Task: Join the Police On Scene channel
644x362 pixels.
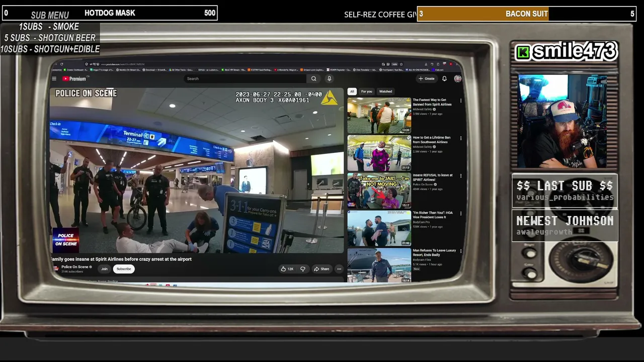Action: (104, 269)
